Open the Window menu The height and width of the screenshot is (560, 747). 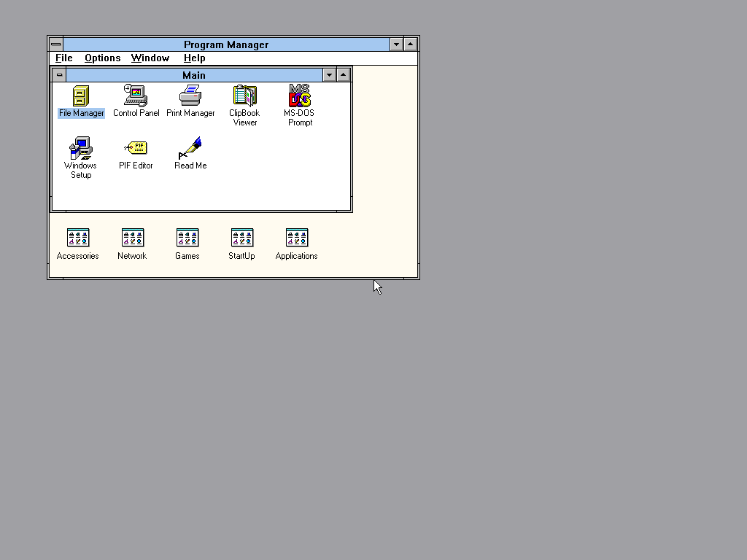point(150,58)
